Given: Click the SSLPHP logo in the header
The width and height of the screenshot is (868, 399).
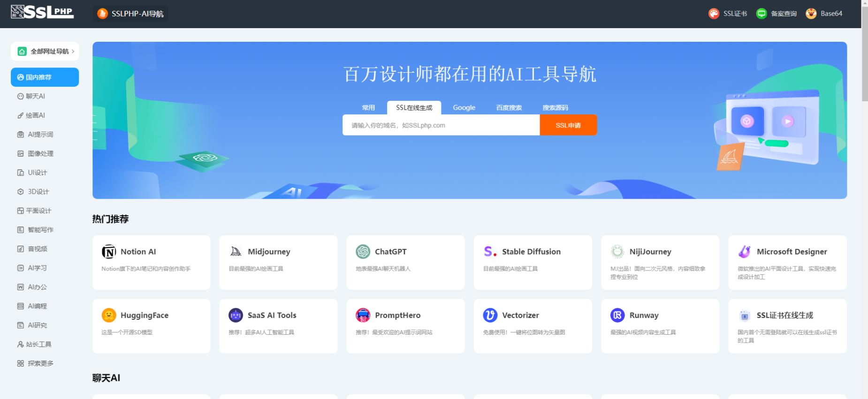Looking at the screenshot, I should point(42,12).
